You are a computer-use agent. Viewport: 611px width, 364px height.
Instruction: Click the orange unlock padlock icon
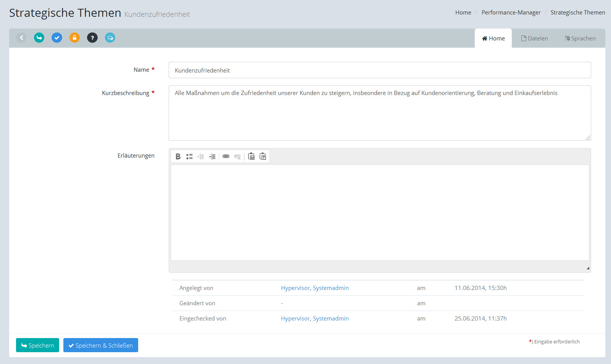74,38
